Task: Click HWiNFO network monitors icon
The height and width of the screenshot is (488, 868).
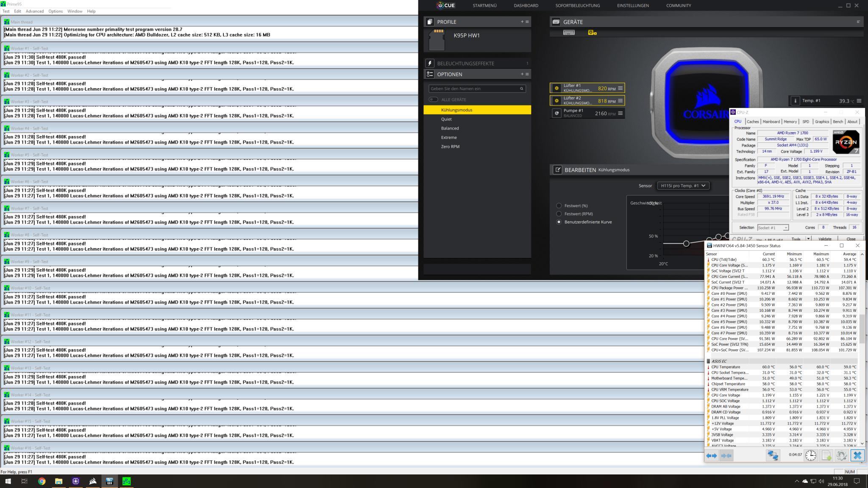Action: 773,455
